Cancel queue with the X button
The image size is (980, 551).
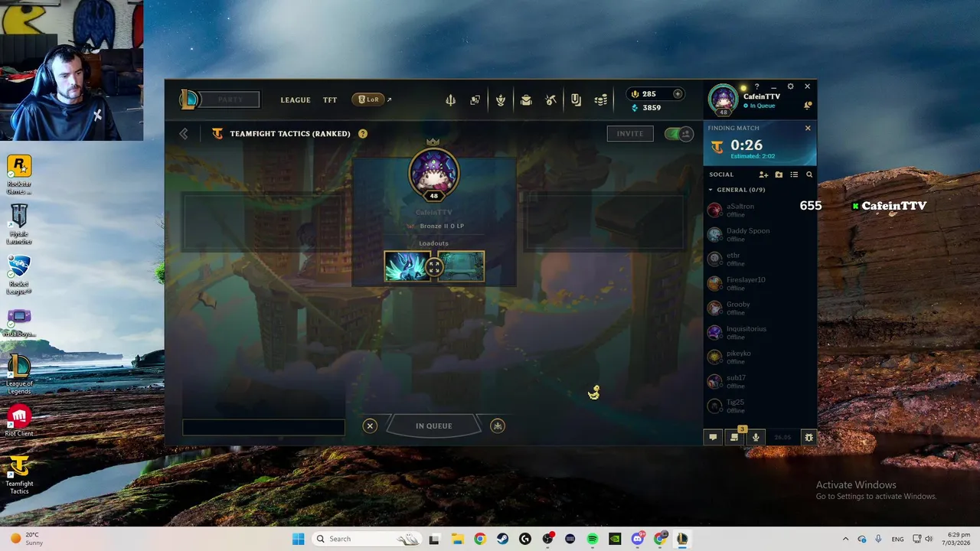(370, 426)
